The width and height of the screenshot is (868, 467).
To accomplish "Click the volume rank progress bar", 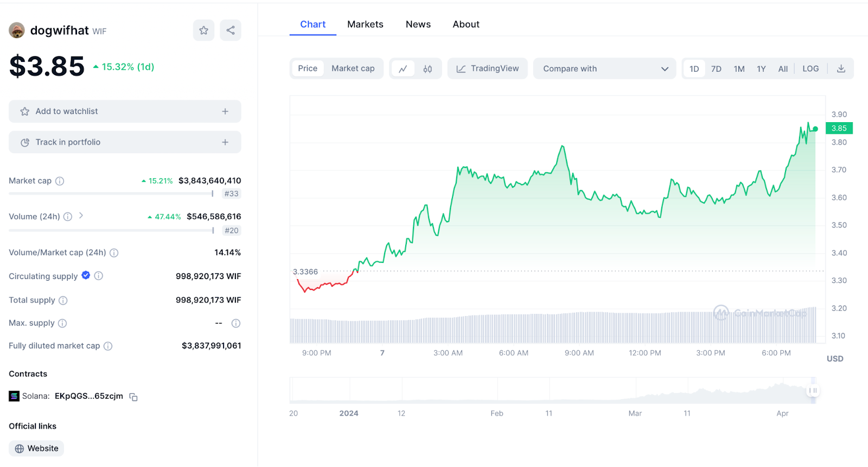I will click(111, 230).
